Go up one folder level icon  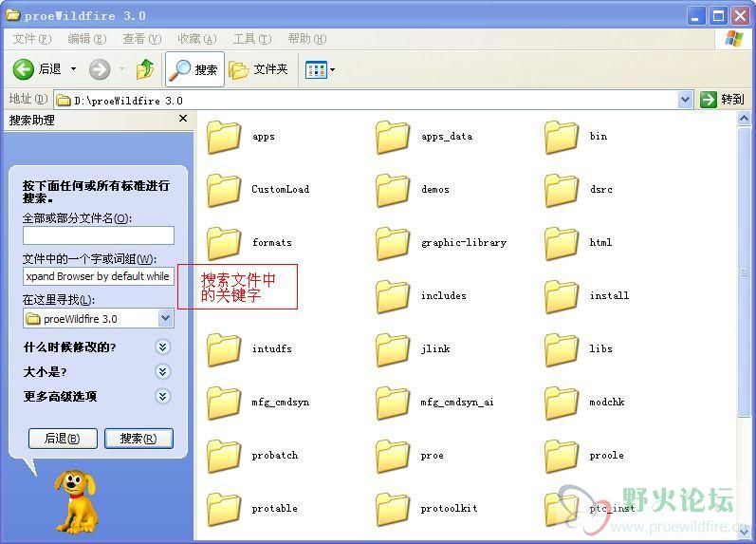[144, 69]
